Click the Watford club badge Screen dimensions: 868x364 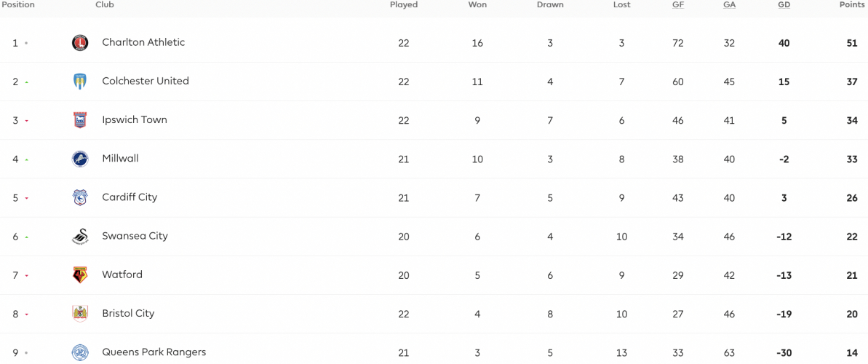point(80,275)
